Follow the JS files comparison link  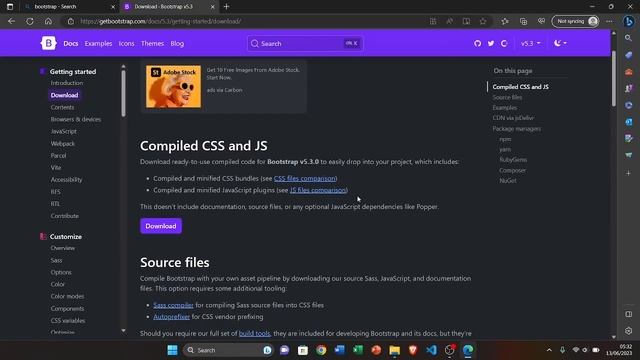(318, 190)
